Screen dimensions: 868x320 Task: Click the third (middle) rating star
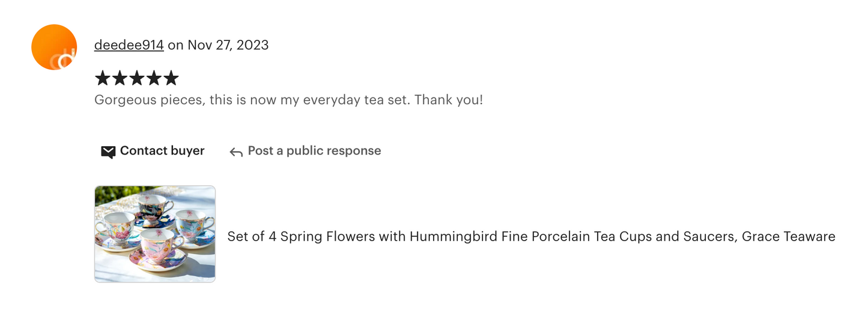[137, 78]
